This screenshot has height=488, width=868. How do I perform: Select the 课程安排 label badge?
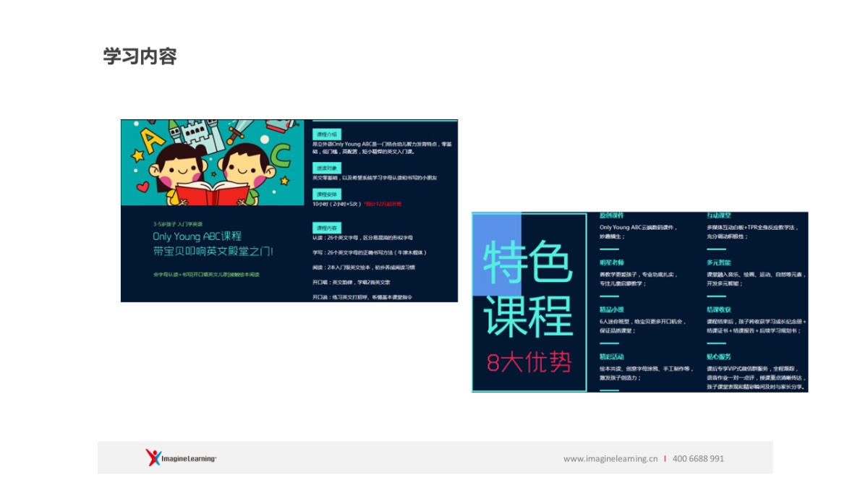326,192
